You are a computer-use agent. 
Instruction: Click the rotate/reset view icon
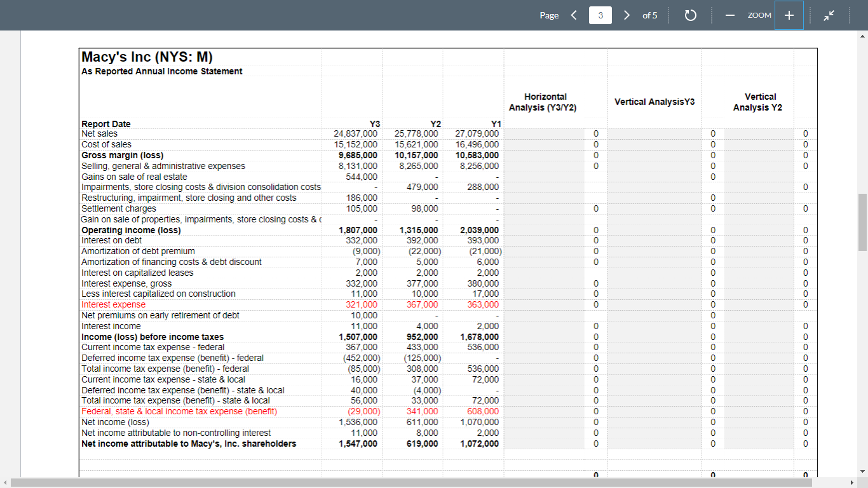(x=691, y=15)
